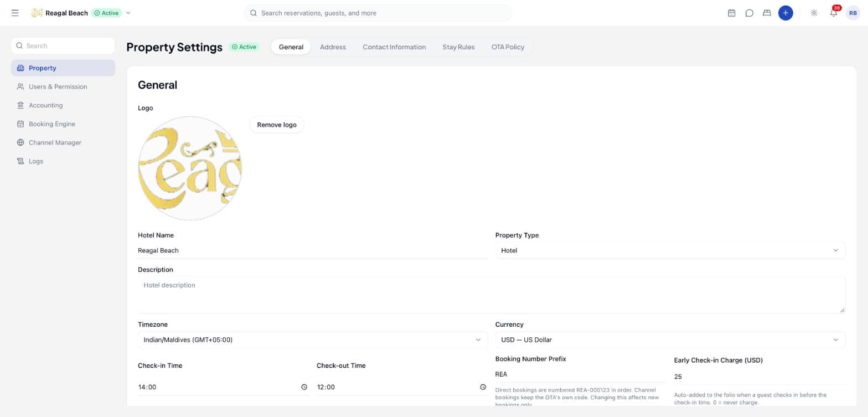Click the bed rooms icon in top bar
The image size is (868, 417).
pos(767,13)
